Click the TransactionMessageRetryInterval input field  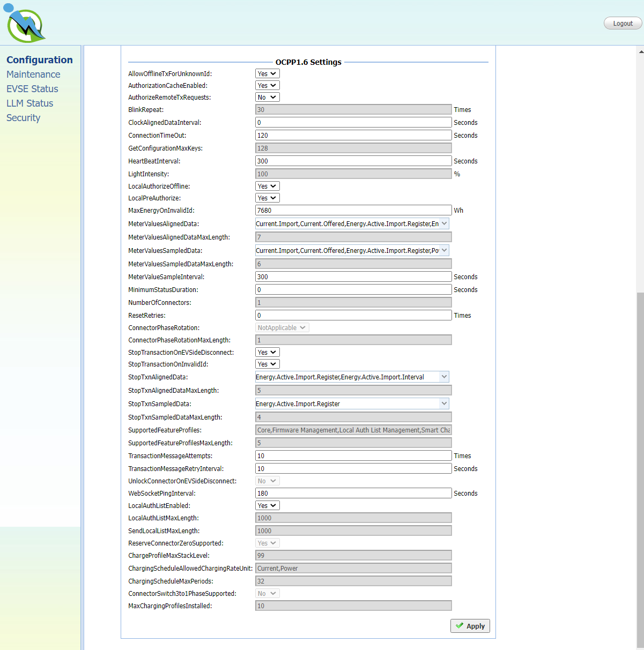[353, 469]
